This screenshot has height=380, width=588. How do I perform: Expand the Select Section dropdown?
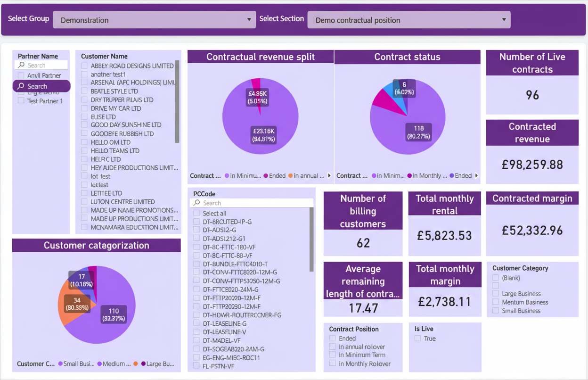[408, 20]
